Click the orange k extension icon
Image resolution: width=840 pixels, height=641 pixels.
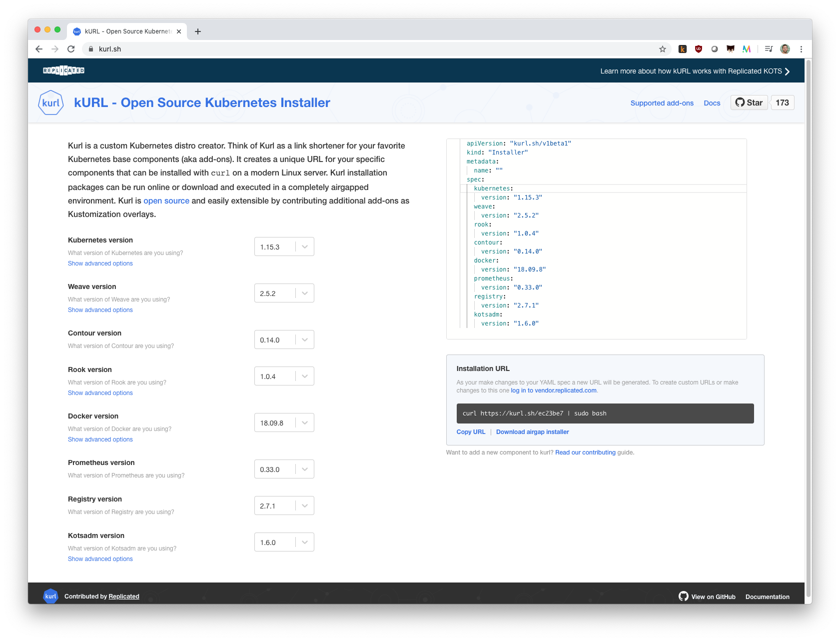[682, 49]
